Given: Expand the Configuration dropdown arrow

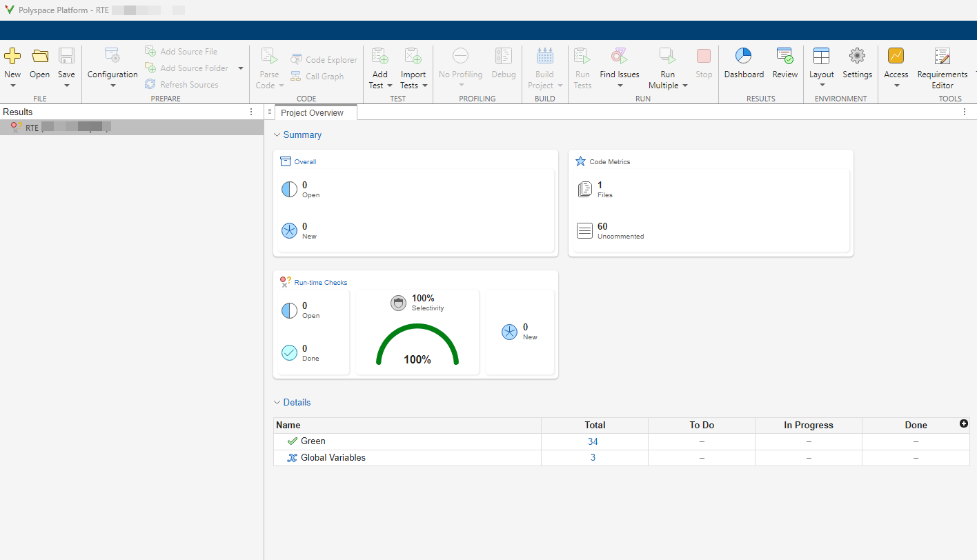Looking at the screenshot, I should click(x=112, y=86).
